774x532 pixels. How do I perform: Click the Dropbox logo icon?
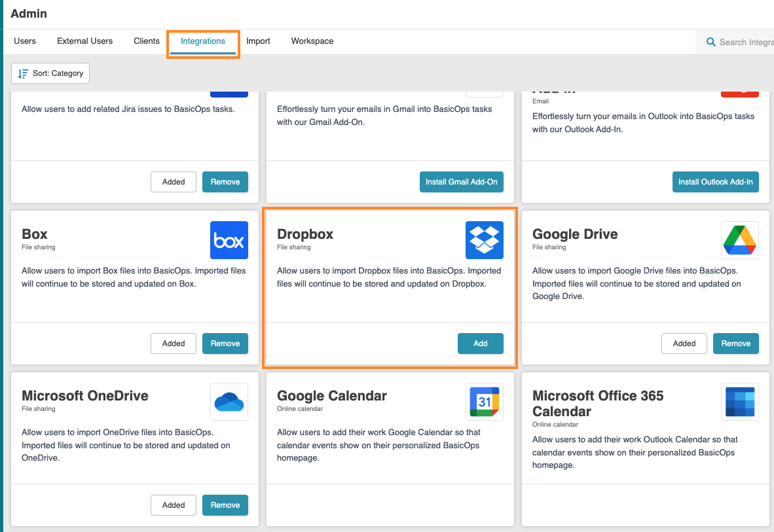click(484, 240)
